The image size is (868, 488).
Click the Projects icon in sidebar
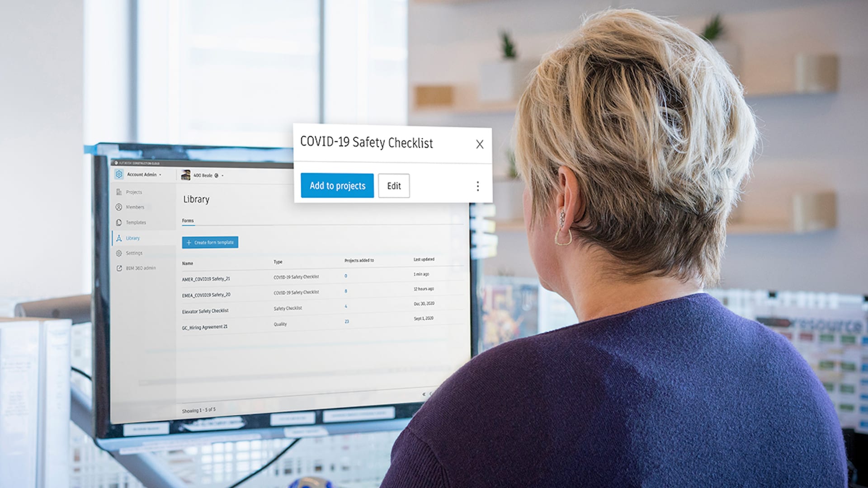(119, 192)
